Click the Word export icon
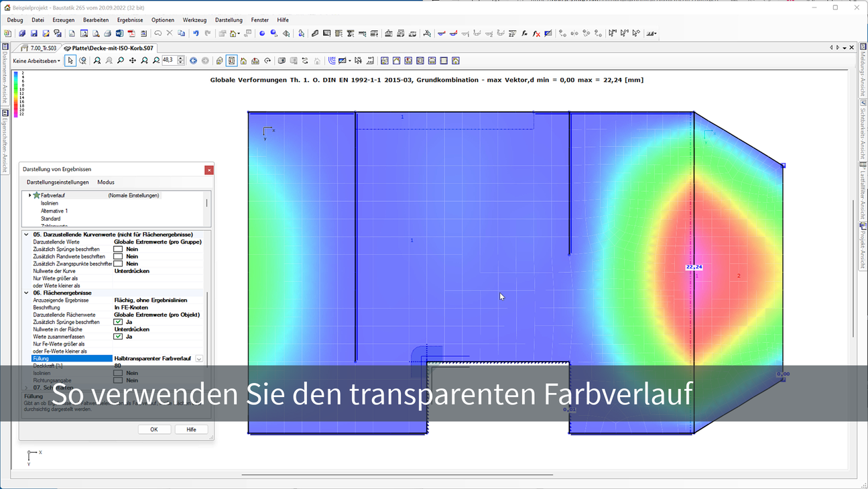 119,34
